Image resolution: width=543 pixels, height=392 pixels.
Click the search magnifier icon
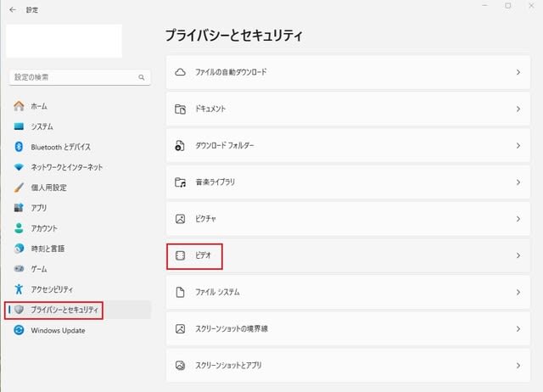142,77
